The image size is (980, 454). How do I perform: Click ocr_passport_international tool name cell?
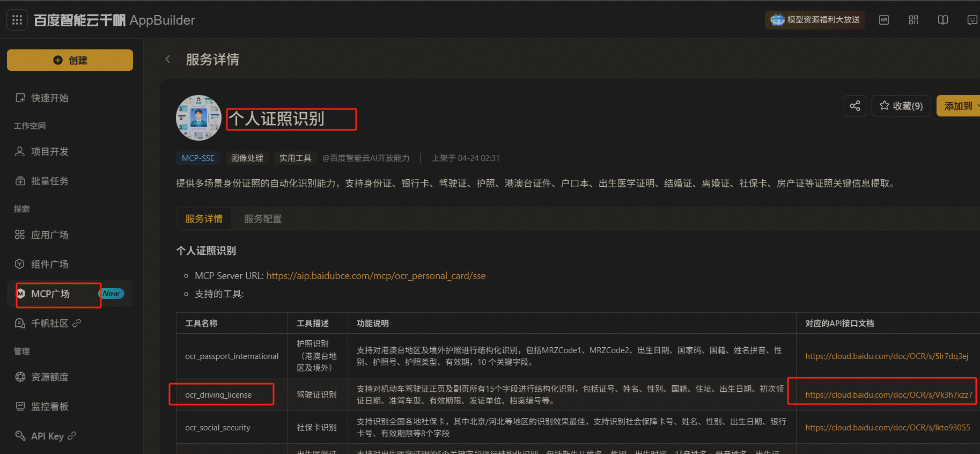coord(232,356)
